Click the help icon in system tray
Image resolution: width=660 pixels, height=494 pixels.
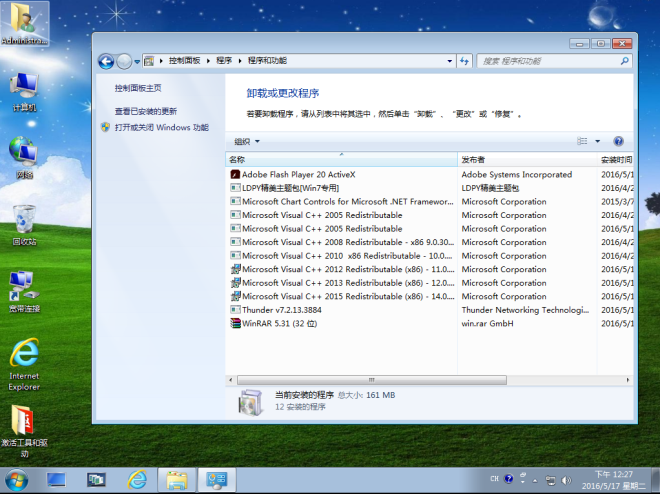(x=508, y=479)
